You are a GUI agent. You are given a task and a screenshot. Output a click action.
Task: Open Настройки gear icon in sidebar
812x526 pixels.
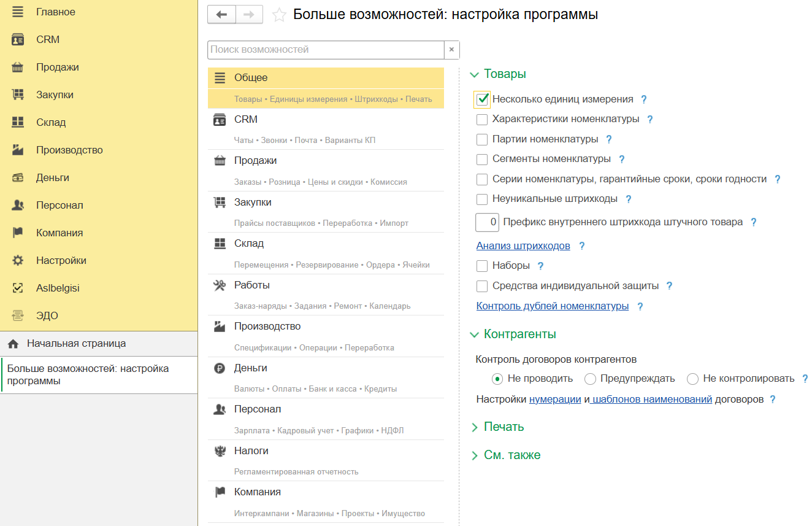click(x=18, y=261)
